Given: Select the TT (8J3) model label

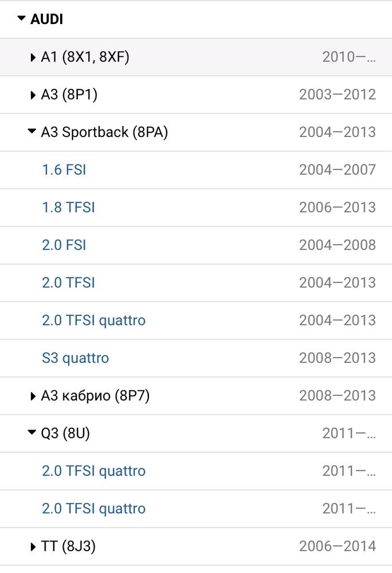Looking at the screenshot, I should click(68, 546).
